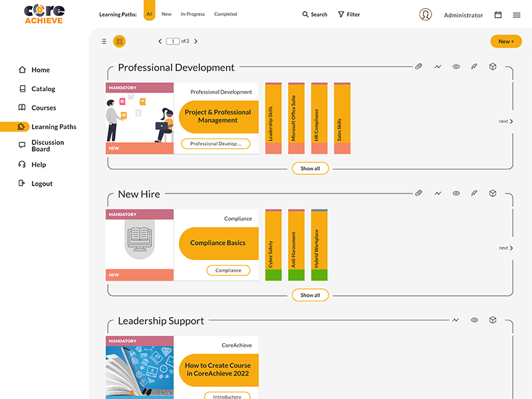532x399 pixels.
Task: Click the page number input field
Action: (173, 41)
